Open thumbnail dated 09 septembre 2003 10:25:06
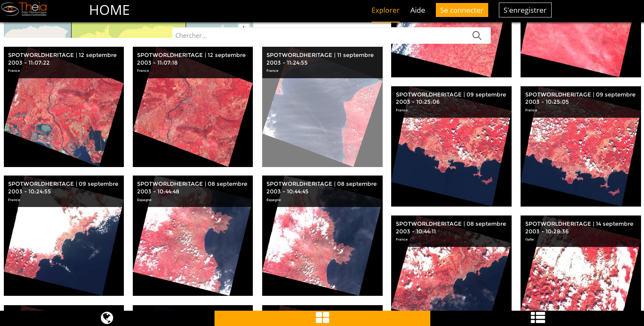Image resolution: width=644 pixels, height=326 pixels. tap(451, 146)
